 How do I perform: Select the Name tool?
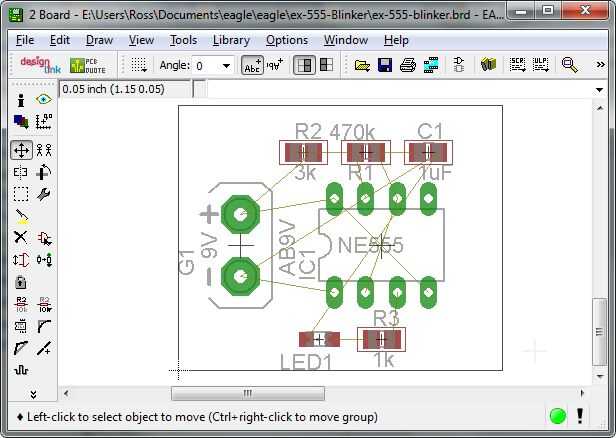click(x=21, y=304)
